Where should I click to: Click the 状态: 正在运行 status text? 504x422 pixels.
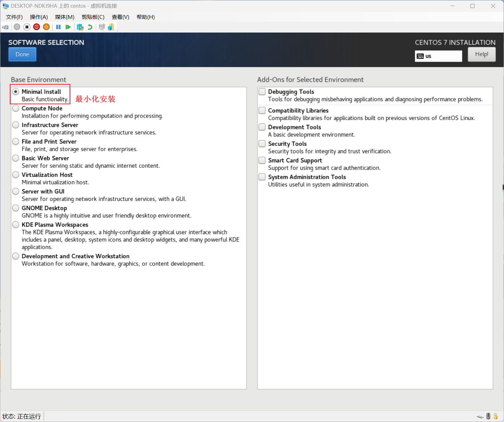coord(22,416)
